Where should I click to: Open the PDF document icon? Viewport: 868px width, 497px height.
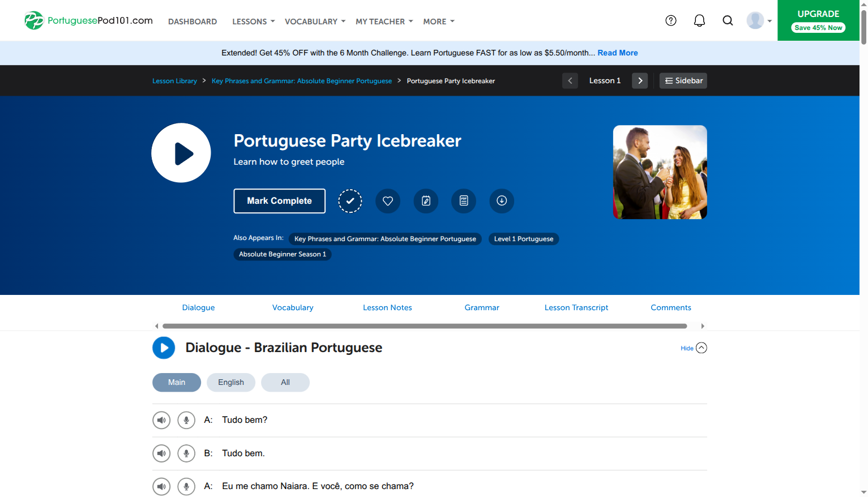coord(464,201)
